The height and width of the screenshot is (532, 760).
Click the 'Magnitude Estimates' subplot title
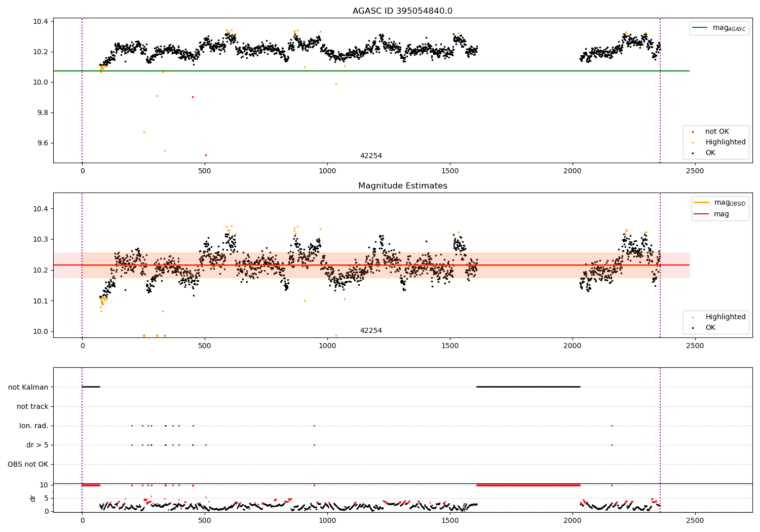402,186
